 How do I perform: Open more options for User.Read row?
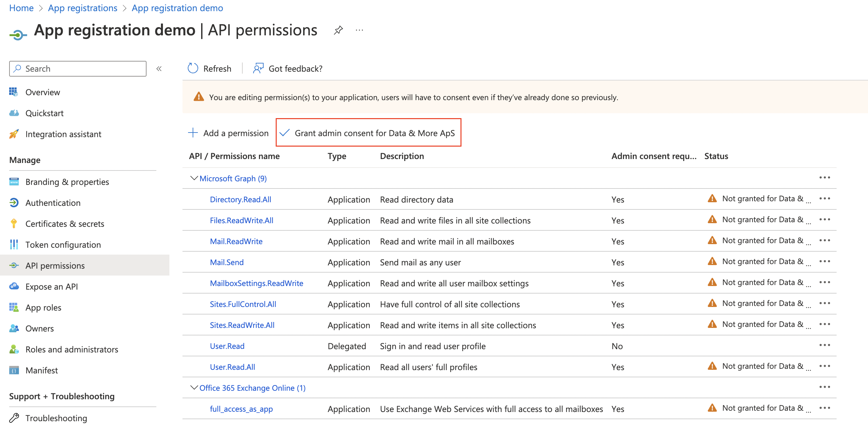click(x=825, y=345)
